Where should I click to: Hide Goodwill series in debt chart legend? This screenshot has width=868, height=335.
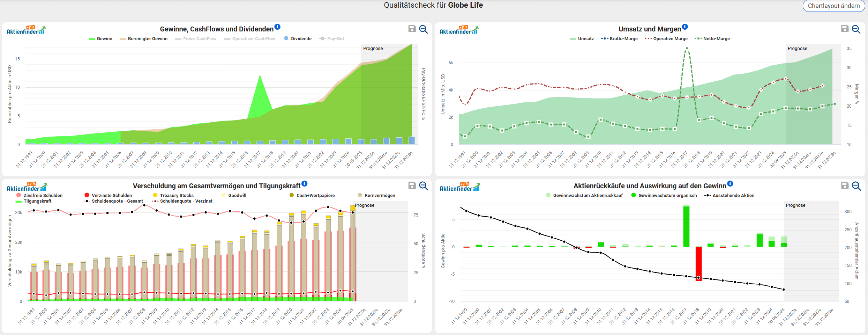(237, 196)
